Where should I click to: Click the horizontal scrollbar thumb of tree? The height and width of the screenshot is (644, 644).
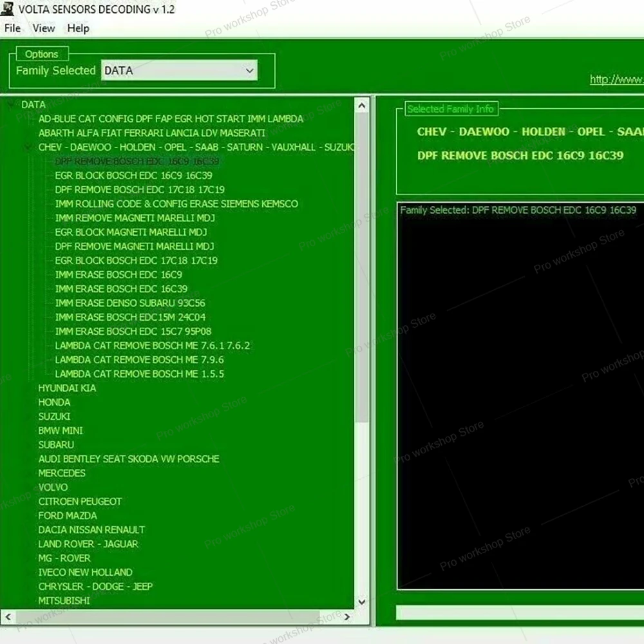click(x=167, y=616)
